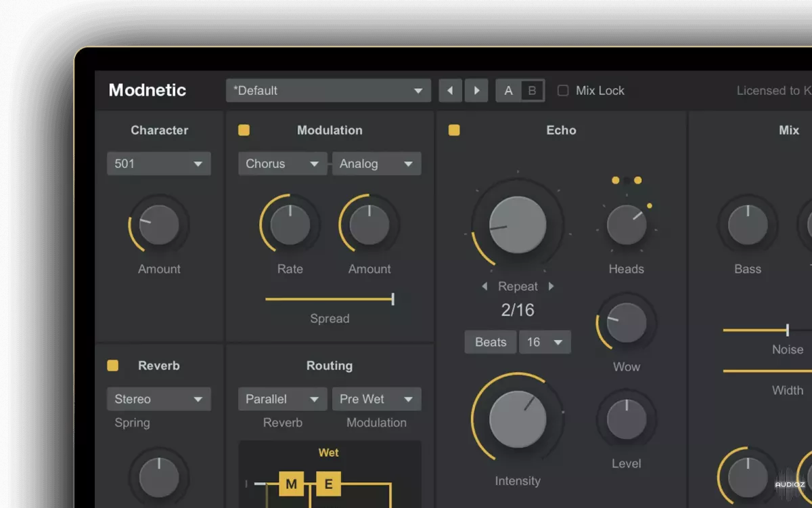Click the Spring label under Stereo
The height and width of the screenshot is (508, 812).
pyautogui.click(x=132, y=423)
